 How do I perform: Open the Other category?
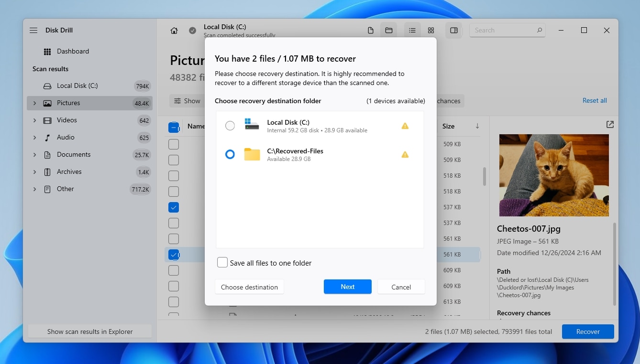(65, 189)
